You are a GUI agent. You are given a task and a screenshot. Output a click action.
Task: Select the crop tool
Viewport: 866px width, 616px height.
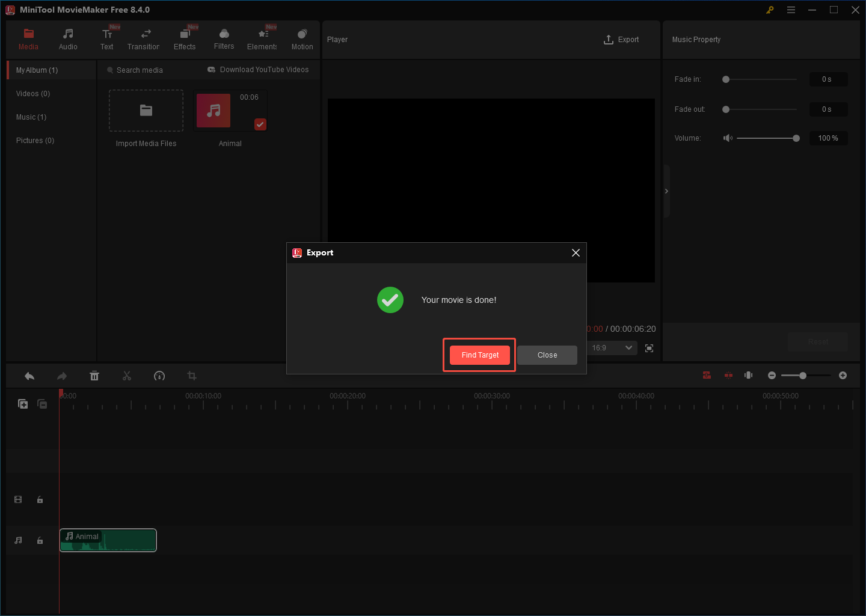[191, 376]
